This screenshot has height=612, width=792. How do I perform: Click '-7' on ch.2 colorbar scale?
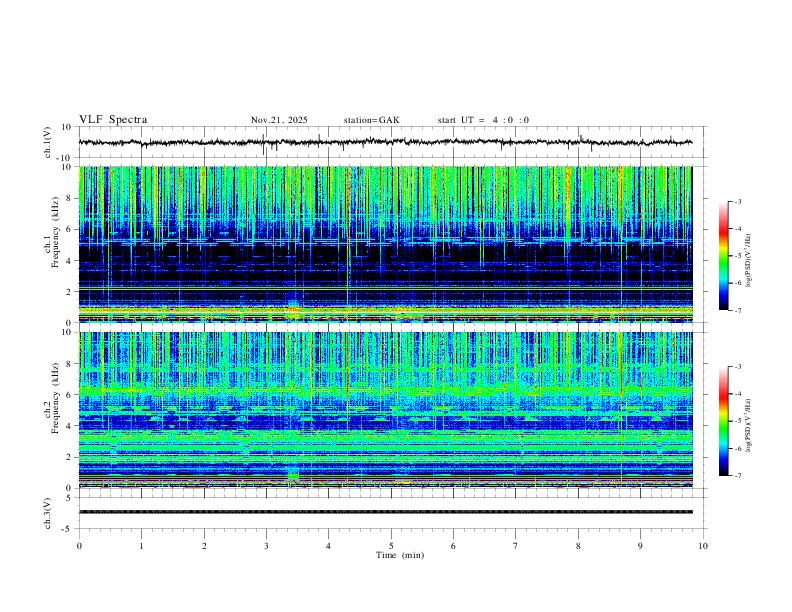coord(737,475)
